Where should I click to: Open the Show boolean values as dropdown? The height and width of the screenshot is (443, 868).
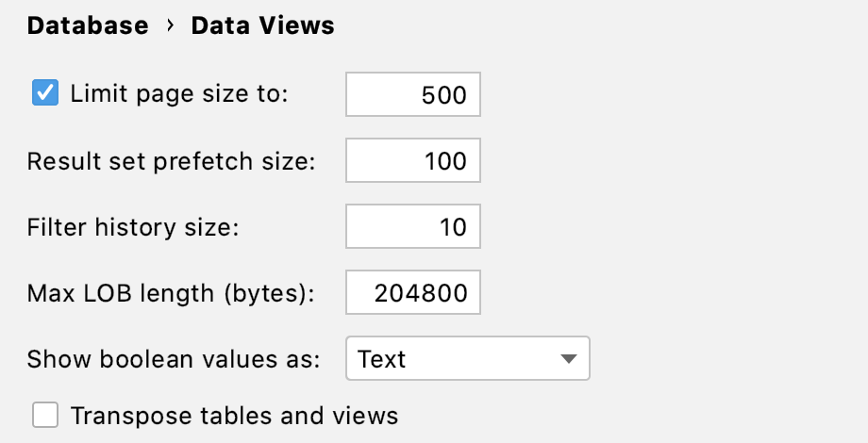pyautogui.click(x=468, y=359)
